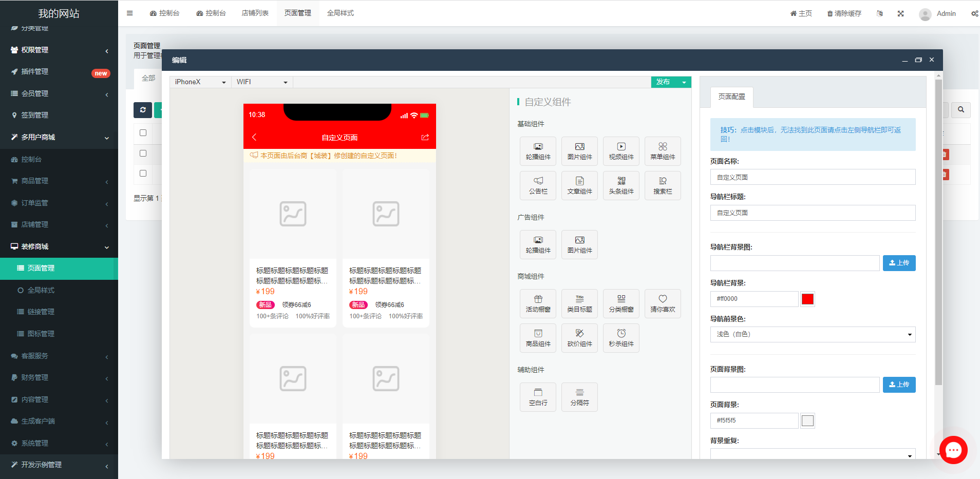Click the red navigation color swatch
The height and width of the screenshot is (479, 980).
[x=807, y=299]
